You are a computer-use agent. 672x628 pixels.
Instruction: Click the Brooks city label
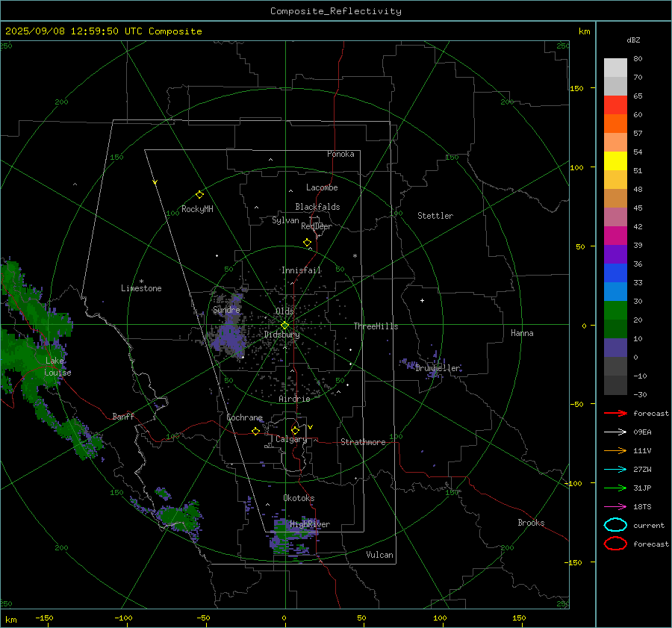coord(531,523)
